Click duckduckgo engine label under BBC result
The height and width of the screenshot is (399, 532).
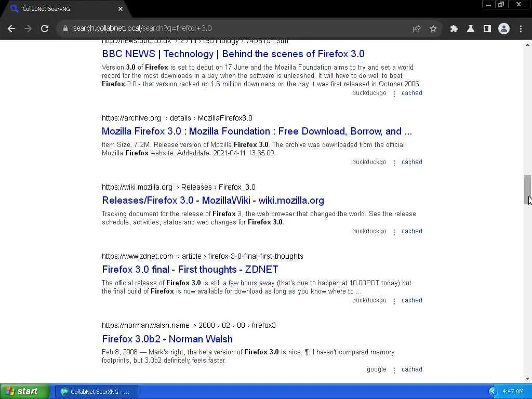(369, 93)
